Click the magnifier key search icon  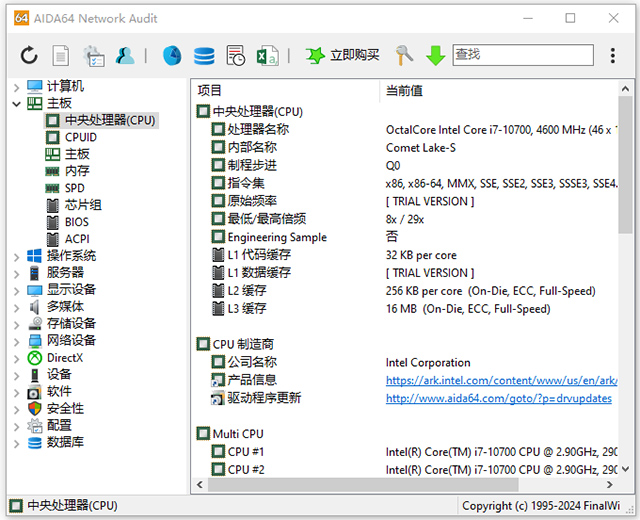(x=404, y=55)
